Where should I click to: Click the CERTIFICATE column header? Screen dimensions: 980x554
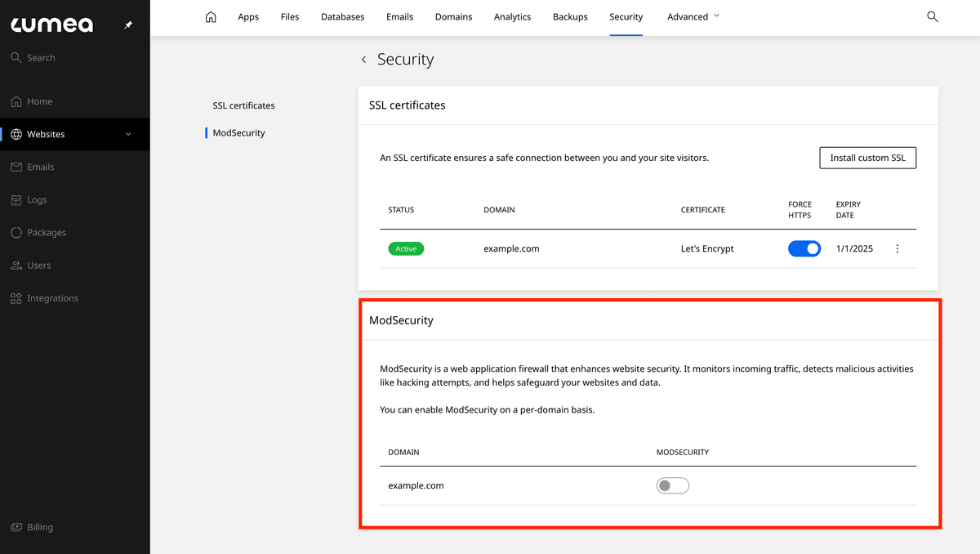coord(703,210)
